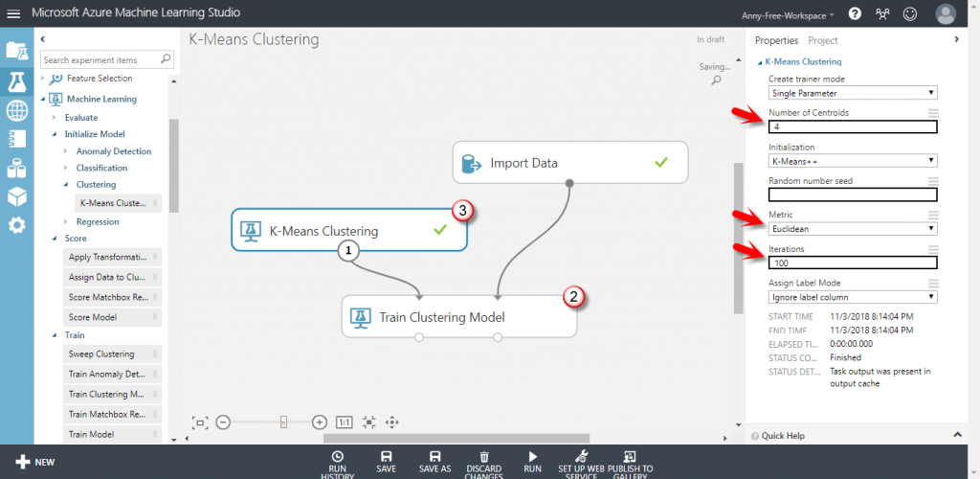
Task: Open the Metric Euclidean dropdown
Action: tap(853, 229)
